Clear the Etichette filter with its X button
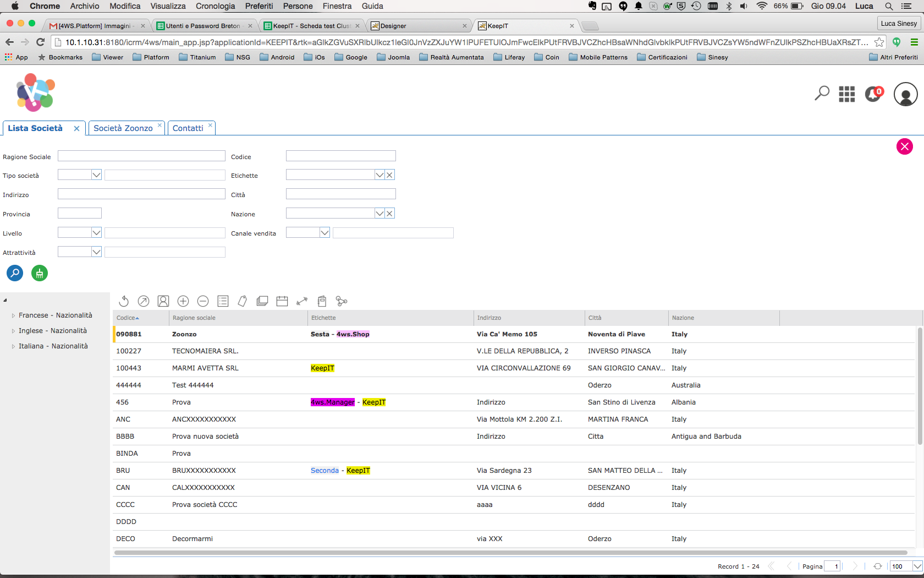The height and width of the screenshot is (578, 924). [389, 175]
